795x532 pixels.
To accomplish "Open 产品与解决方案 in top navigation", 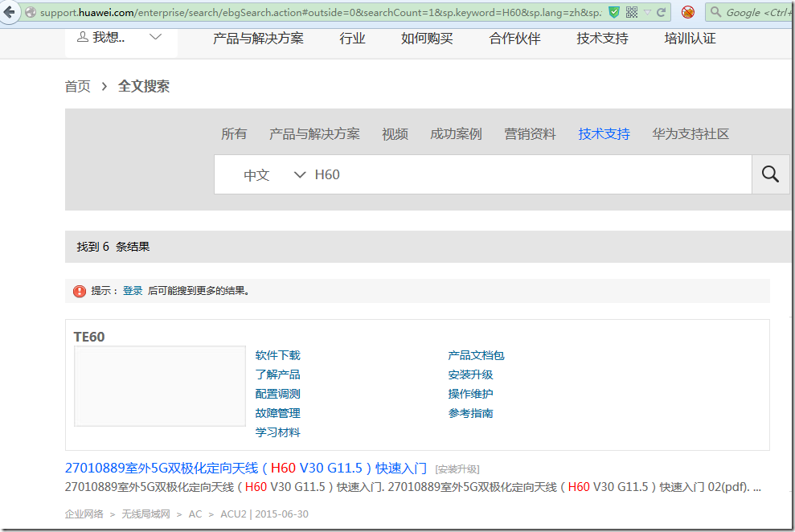I will [x=258, y=39].
